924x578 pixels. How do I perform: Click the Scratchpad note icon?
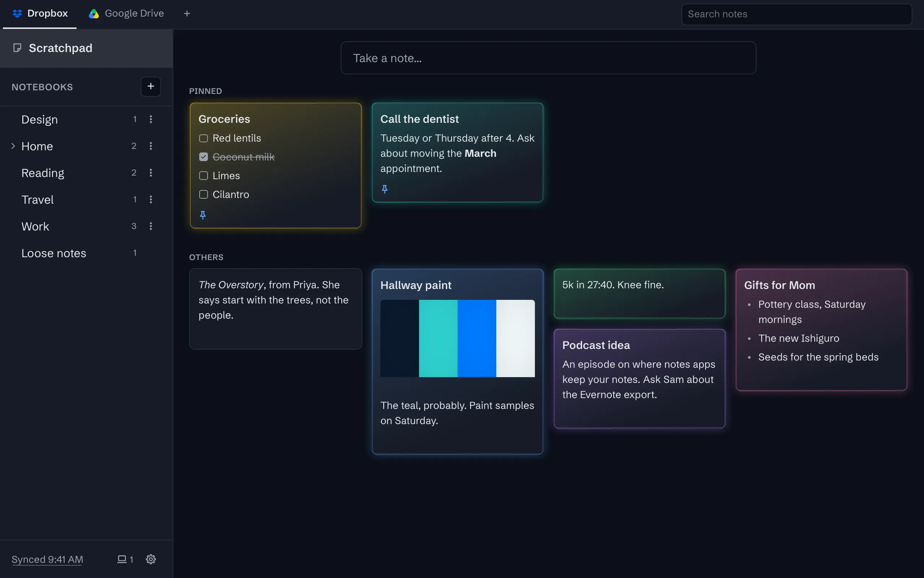click(x=17, y=48)
